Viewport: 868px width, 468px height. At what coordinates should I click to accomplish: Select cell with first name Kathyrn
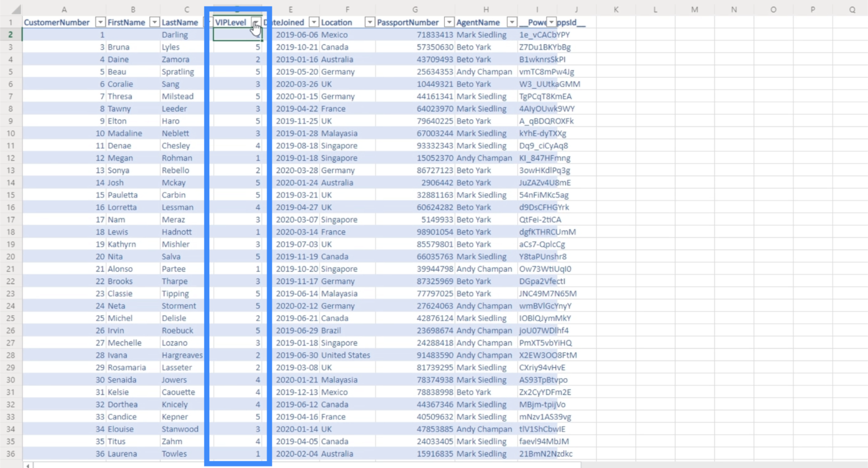click(133, 244)
